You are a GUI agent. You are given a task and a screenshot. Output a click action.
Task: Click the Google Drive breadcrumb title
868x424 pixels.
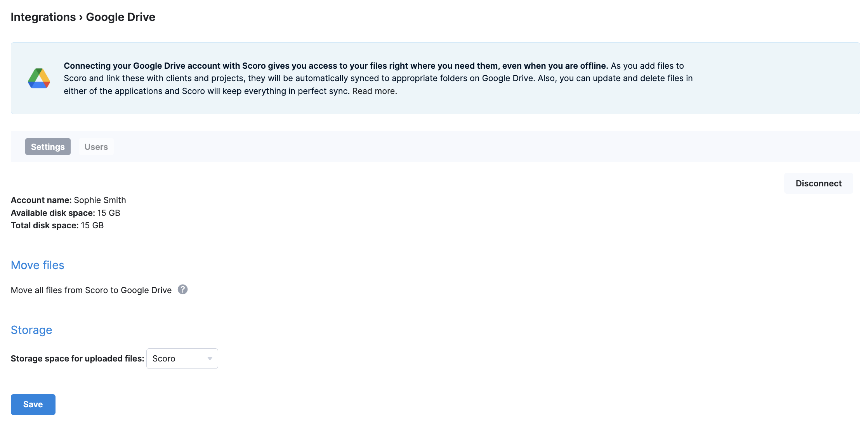click(120, 17)
